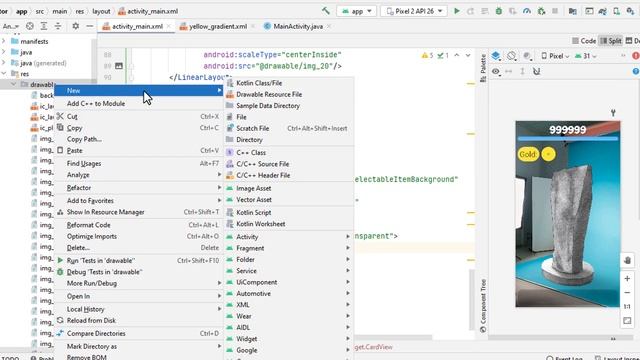Screen dimensions: 640x360
Task: Click the res breadcrumb in the navigation bar
Action: pyautogui.click(x=80, y=11)
